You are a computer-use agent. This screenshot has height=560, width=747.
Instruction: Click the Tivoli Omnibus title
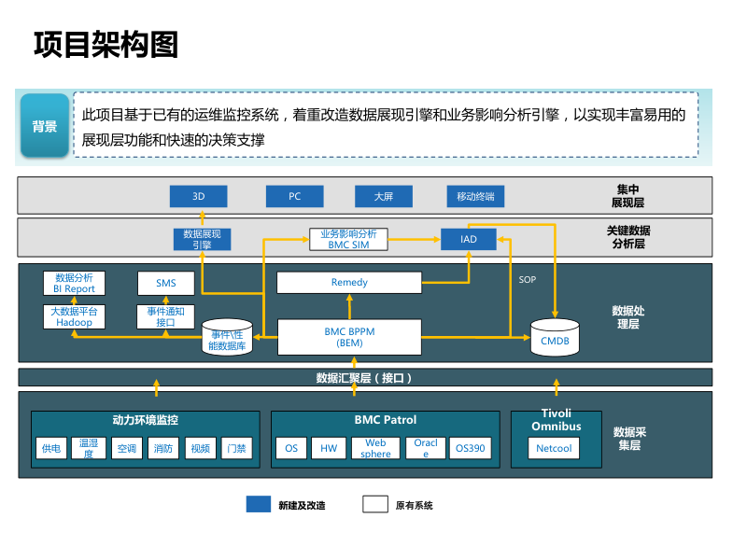556,419
